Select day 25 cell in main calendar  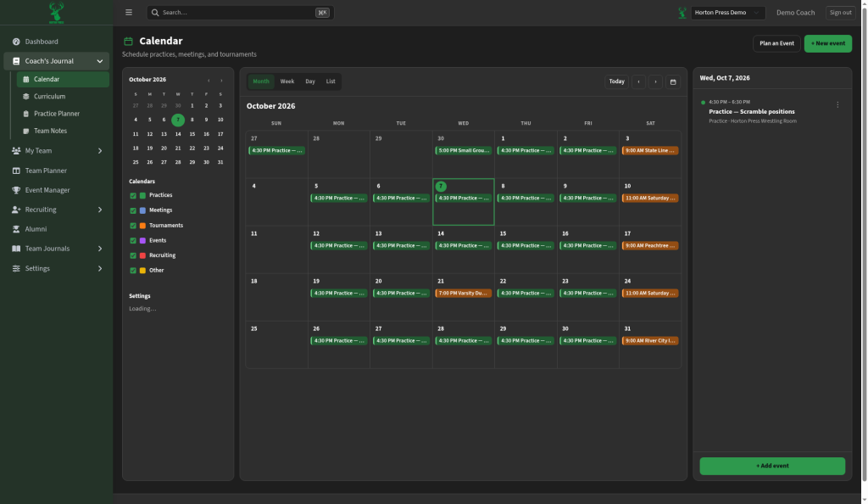(x=277, y=344)
